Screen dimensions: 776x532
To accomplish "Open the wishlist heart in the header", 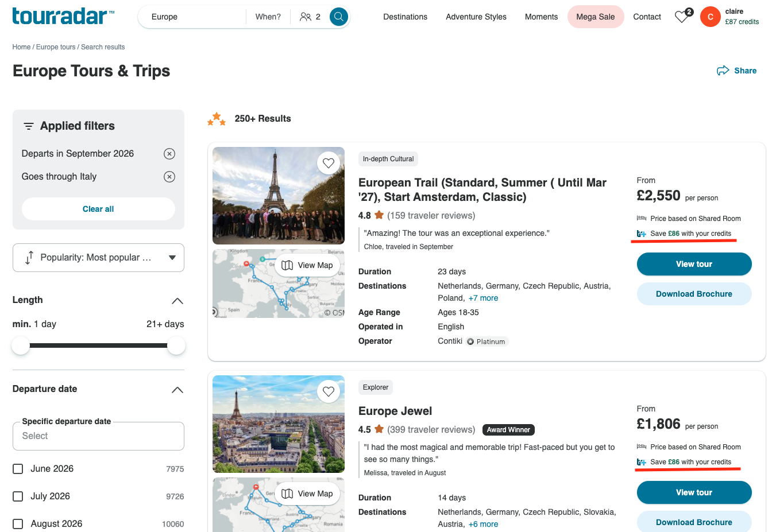I will pyautogui.click(x=682, y=17).
